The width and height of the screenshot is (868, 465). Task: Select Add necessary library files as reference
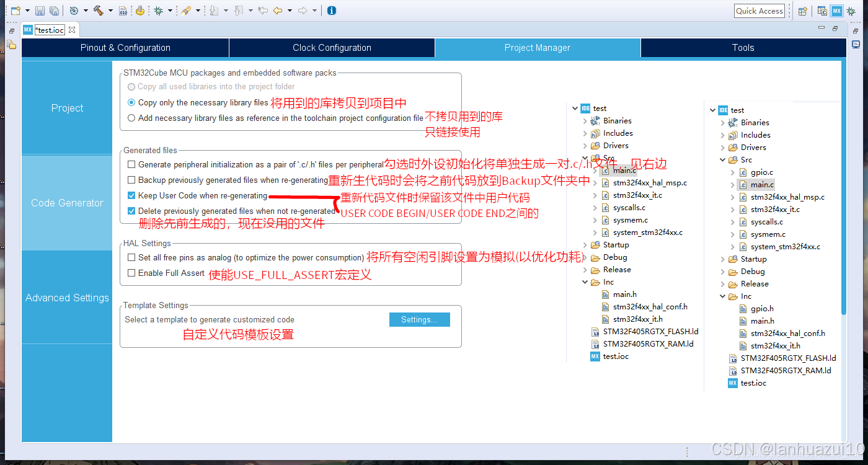click(x=131, y=118)
